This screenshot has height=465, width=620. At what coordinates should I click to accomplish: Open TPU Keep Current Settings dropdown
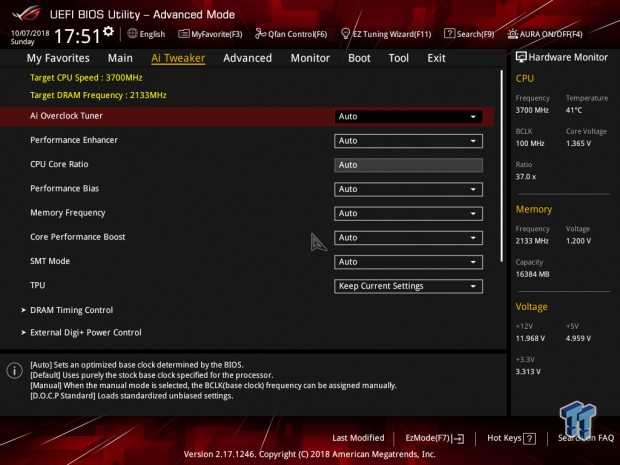(408, 286)
